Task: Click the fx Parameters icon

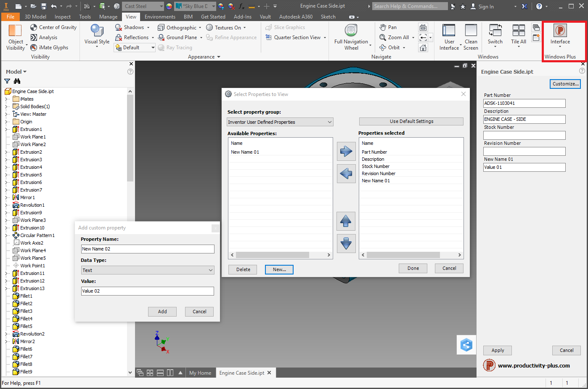Action: 241,6
